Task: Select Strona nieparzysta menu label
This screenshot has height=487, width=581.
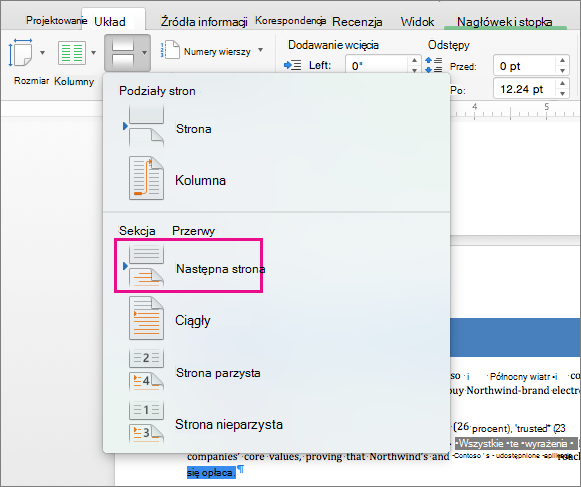Action: coord(229,424)
